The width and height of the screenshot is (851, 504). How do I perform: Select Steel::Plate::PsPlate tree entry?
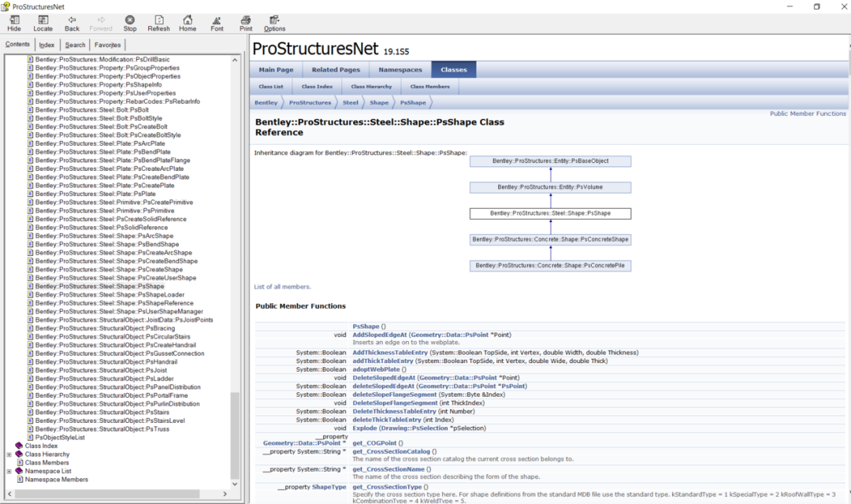(95, 195)
